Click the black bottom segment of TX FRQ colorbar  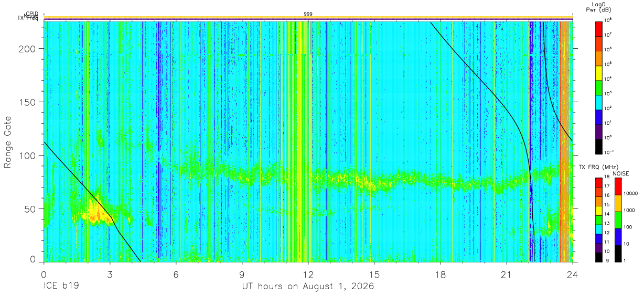pos(599,257)
